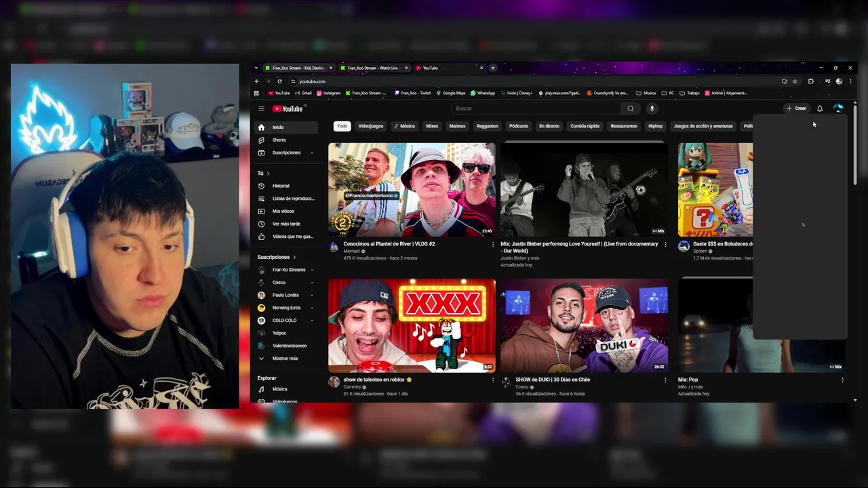The image size is (868, 488).
Task: Open the tab search dropdown arrow
Action: (x=256, y=68)
